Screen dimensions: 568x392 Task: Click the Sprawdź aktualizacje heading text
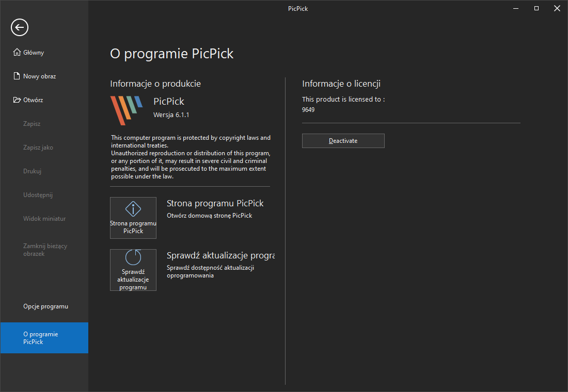(220, 255)
